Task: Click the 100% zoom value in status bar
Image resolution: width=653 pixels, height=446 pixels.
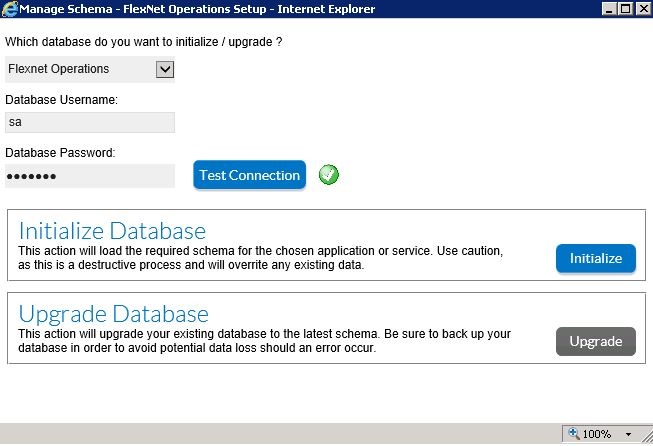Action: click(596, 434)
